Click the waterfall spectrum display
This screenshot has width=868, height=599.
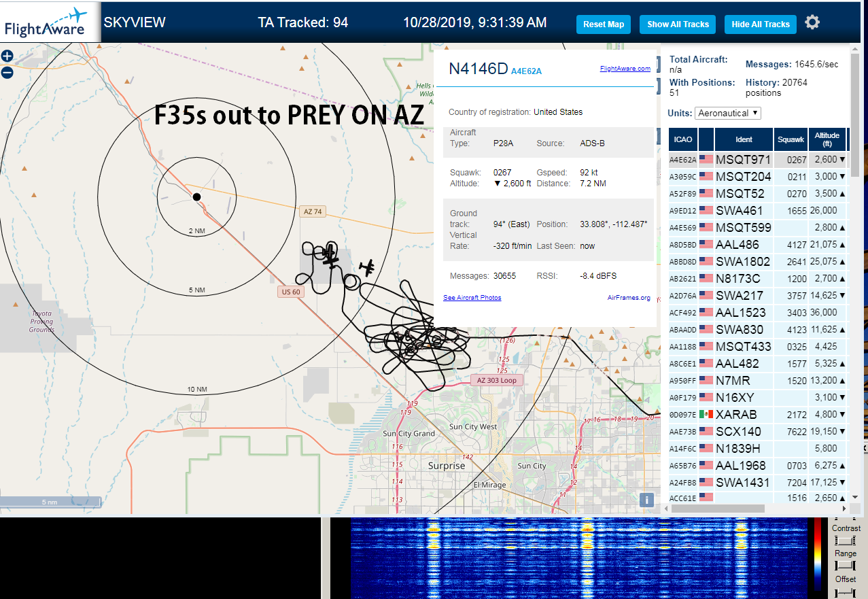(x=578, y=558)
